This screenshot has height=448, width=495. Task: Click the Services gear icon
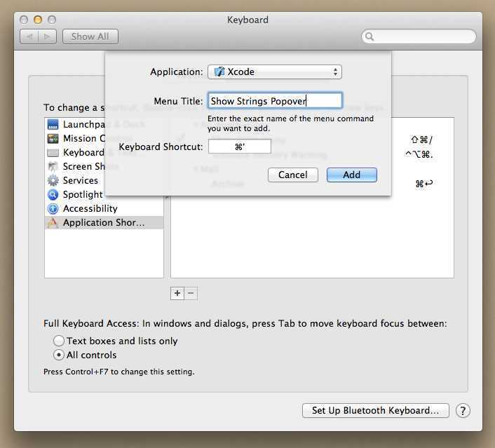pyautogui.click(x=53, y=180)
